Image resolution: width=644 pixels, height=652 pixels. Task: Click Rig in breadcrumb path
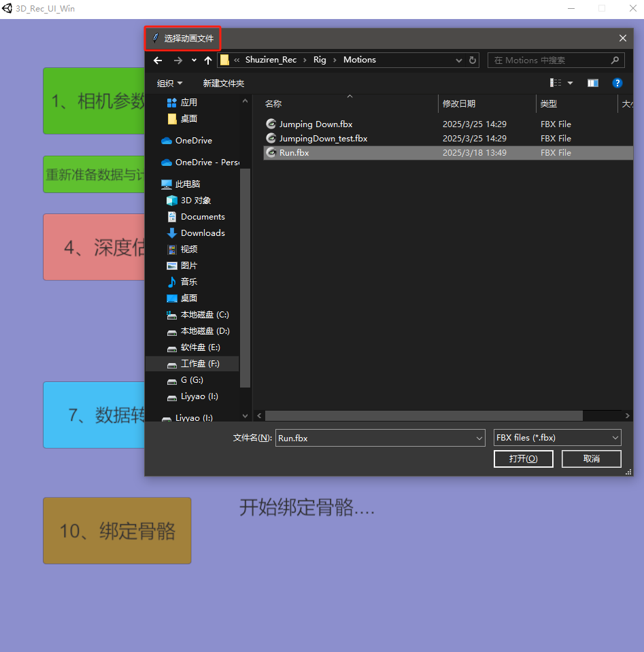[320, 59]
